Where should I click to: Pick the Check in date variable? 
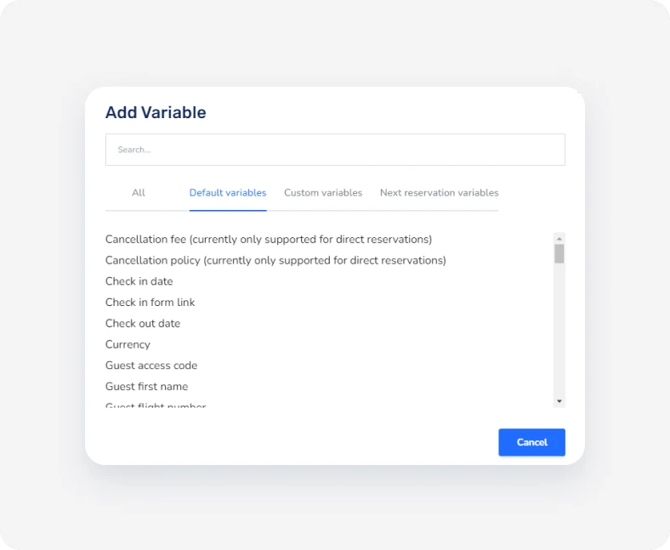tap(139, 282)
